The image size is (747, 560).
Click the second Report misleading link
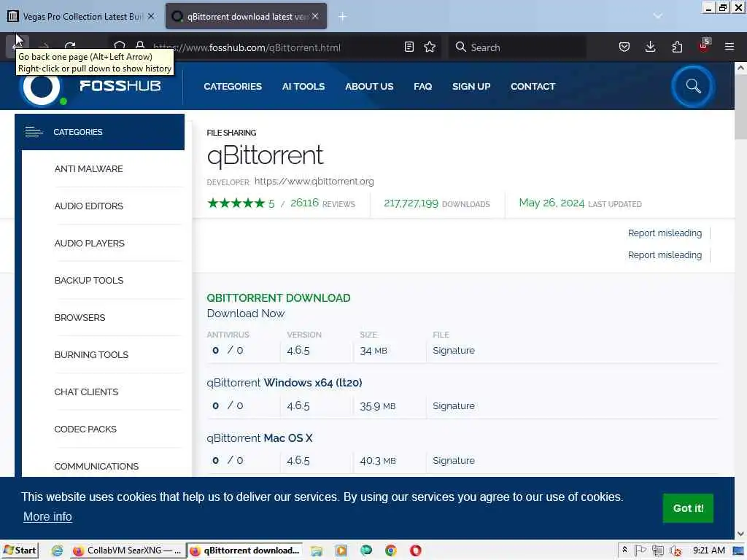click(x=665, y=254)
